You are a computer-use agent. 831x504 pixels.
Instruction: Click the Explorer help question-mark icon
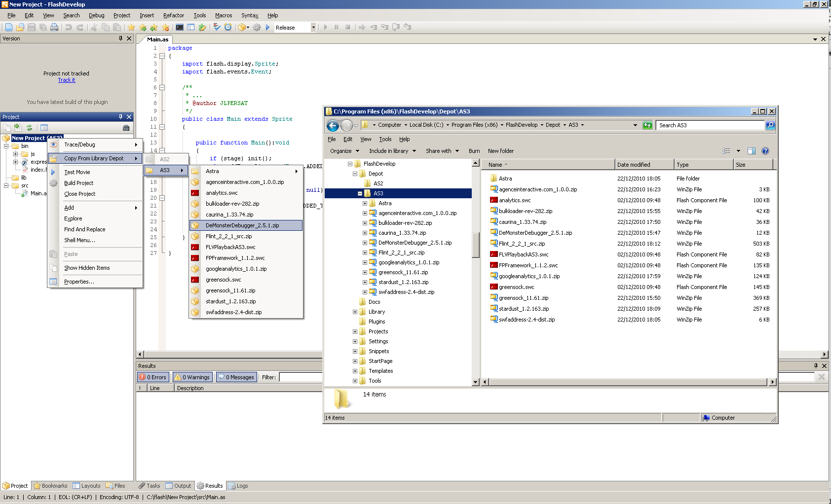(x=765, y=151)
